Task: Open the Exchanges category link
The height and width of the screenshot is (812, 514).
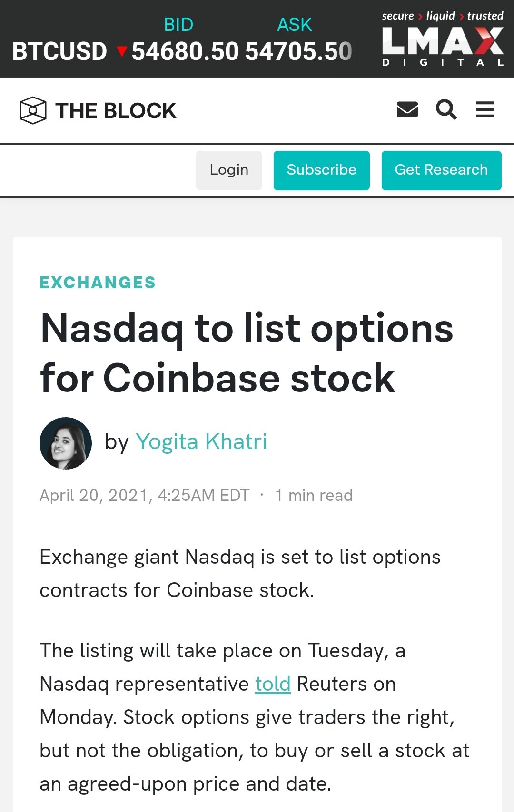Action: coord(98,283)
